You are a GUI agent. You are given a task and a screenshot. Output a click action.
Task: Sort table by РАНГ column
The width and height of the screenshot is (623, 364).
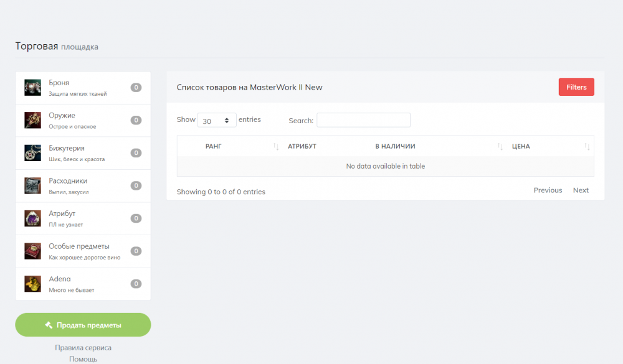214,146
